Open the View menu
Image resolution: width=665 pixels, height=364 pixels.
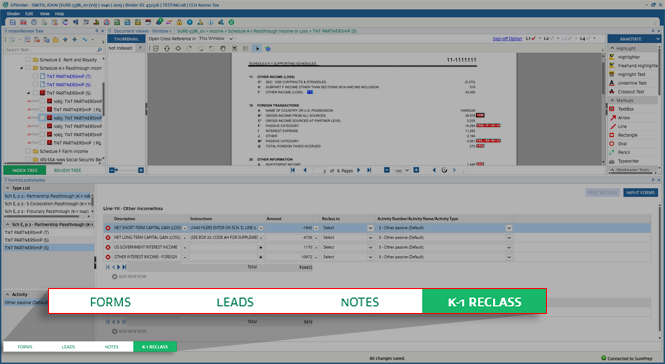[x=45, y=14]
